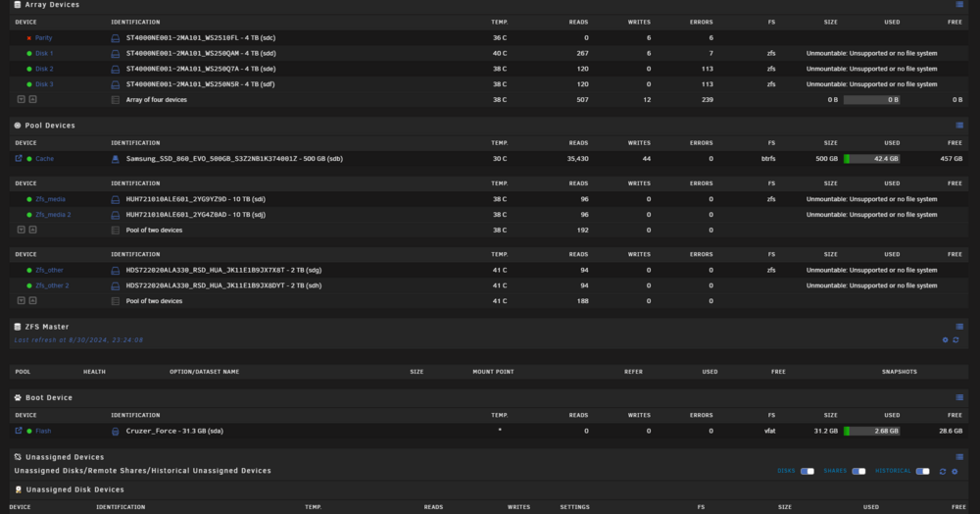This screenshot has height=514, width=980.
Task: Click the drive icon beside ST4000NE001 WS250Q7A (sde)
Action: coord(115,69)
